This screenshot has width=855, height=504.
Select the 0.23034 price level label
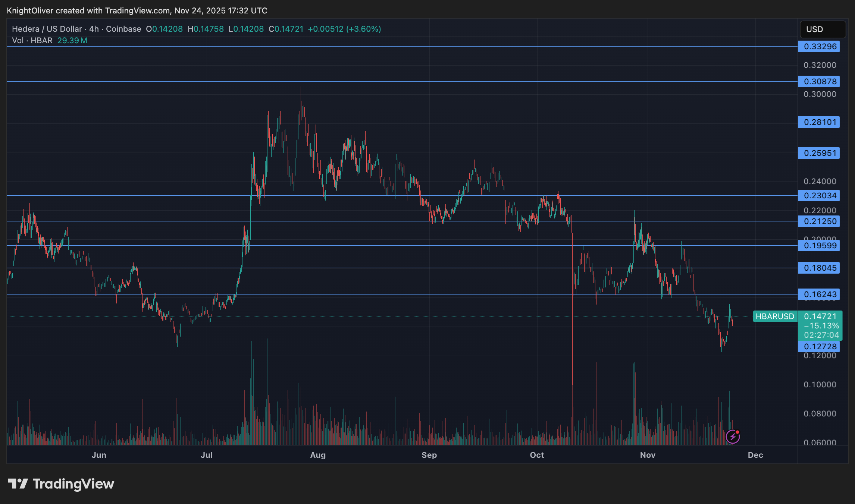pyautogui.click(x=819, y=196)
